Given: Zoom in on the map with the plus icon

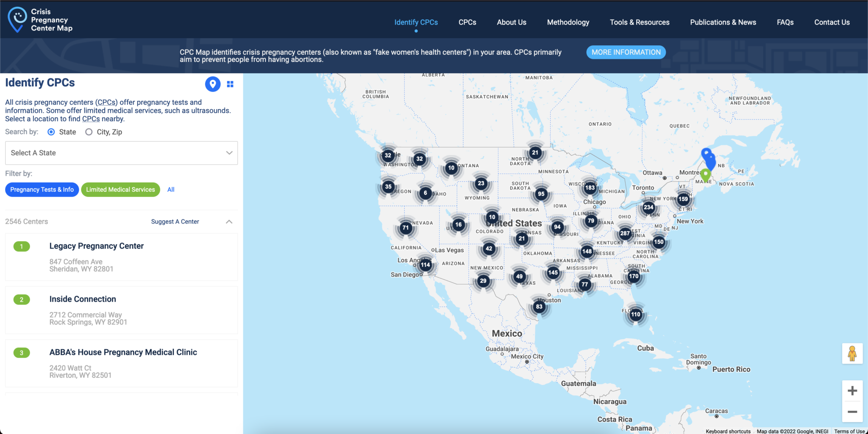Looking at the screenshot, I should tap(852, 390).
